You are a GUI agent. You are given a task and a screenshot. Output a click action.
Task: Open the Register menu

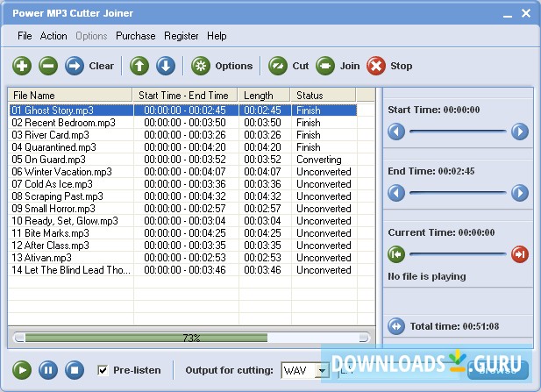pyautogui.click(x=182, y=36)
